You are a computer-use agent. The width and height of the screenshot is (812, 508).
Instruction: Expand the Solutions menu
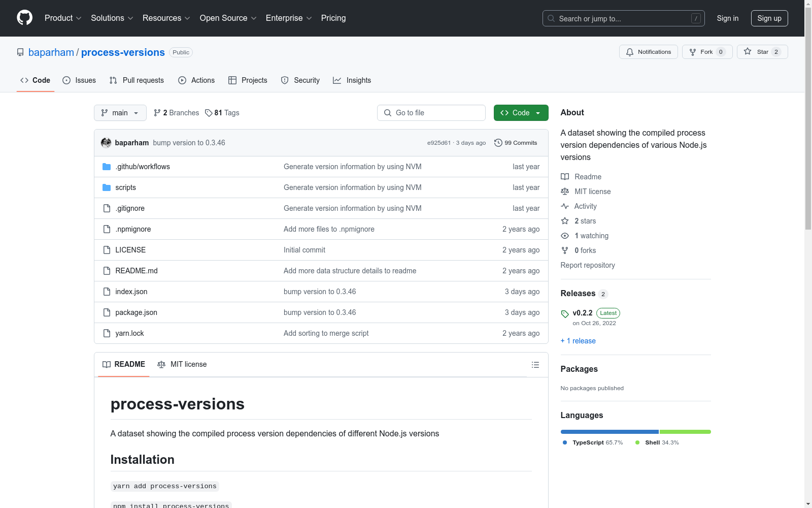coord(112,18)
